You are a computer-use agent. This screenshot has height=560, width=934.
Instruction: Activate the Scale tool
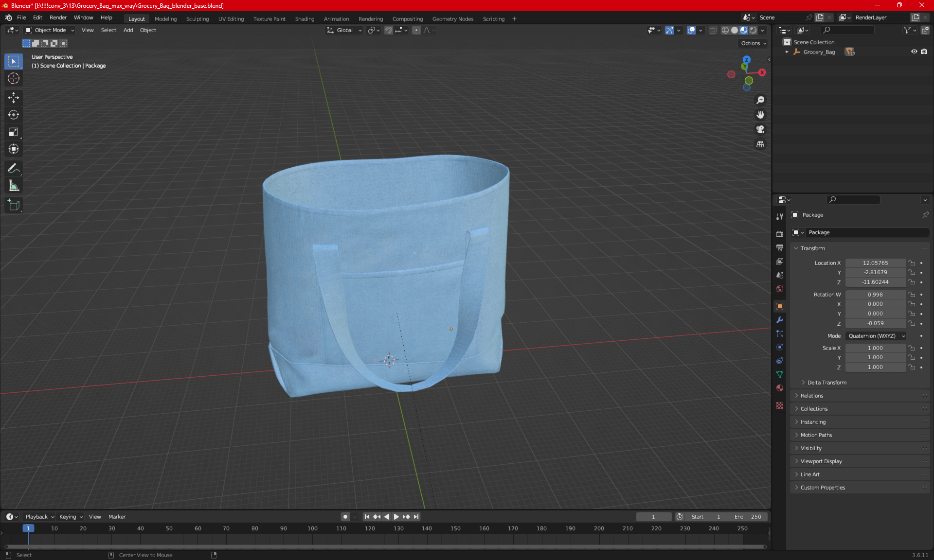(14, 132)
